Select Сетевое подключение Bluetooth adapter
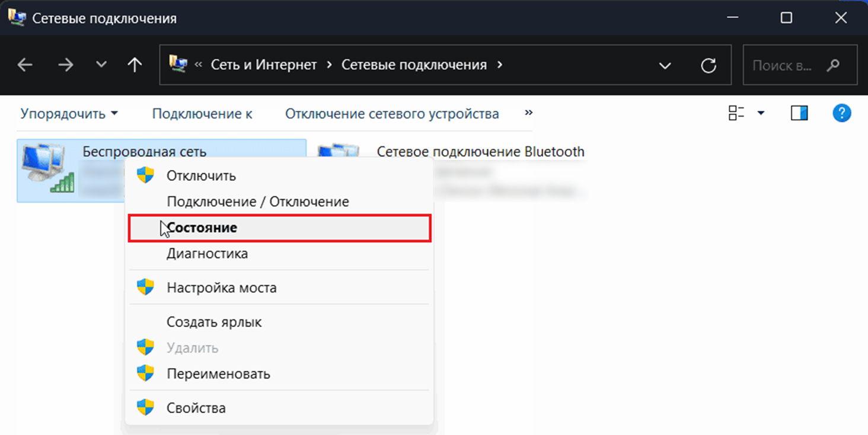The height and width of the screenshot is (435, 868). coord(480,152)
